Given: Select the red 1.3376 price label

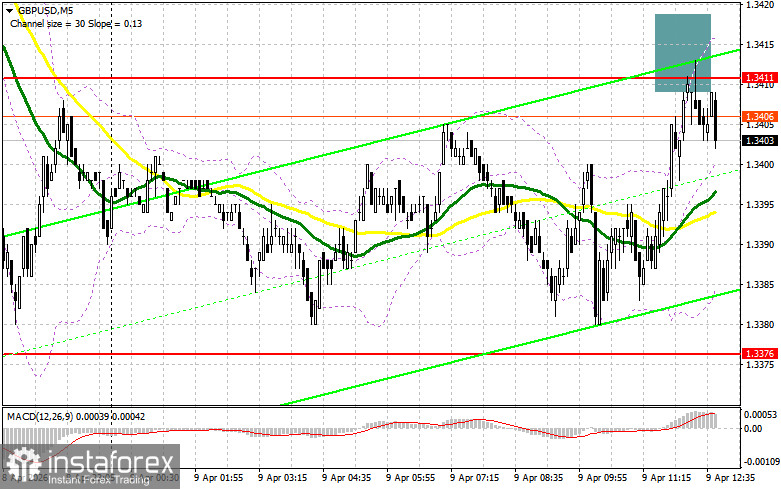Looking at the screenshot, I should click(759, 354).
